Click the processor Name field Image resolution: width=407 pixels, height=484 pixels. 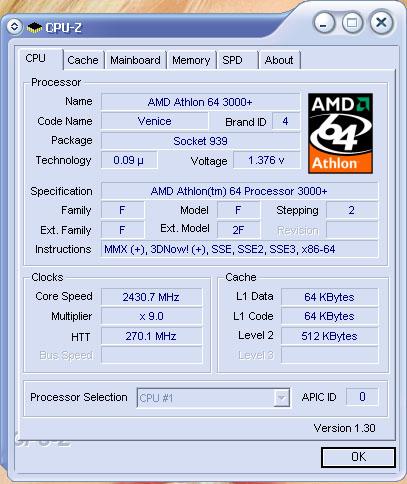coord(200,102)
